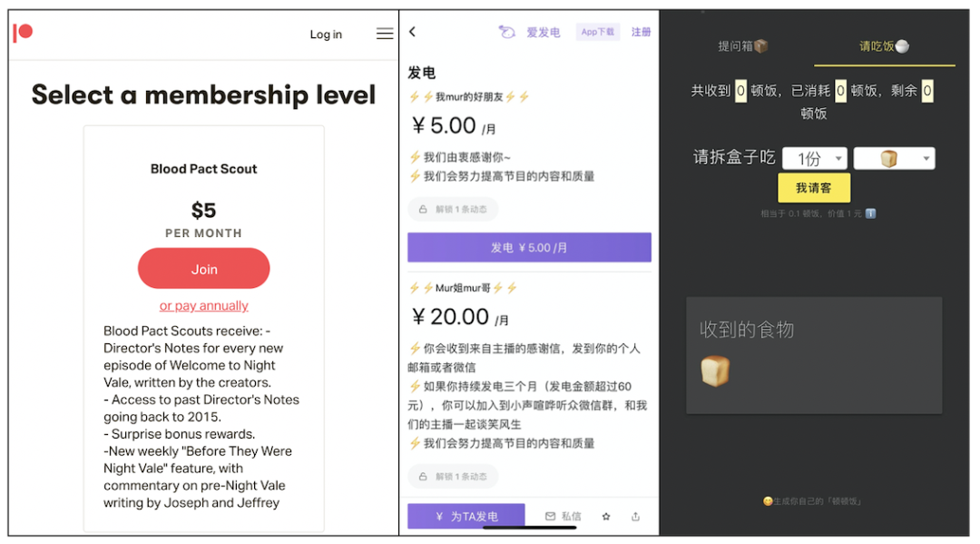Image resolution: width=980 pixels, height=544 pixels.
Task: Click the Log in link
Action: pos(326,35)
